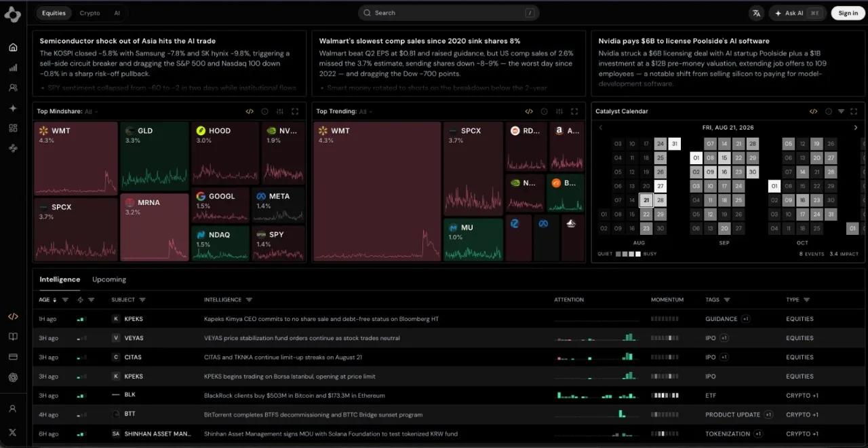Click the network nodes icon in sidebar

click(x=13, y=148)
